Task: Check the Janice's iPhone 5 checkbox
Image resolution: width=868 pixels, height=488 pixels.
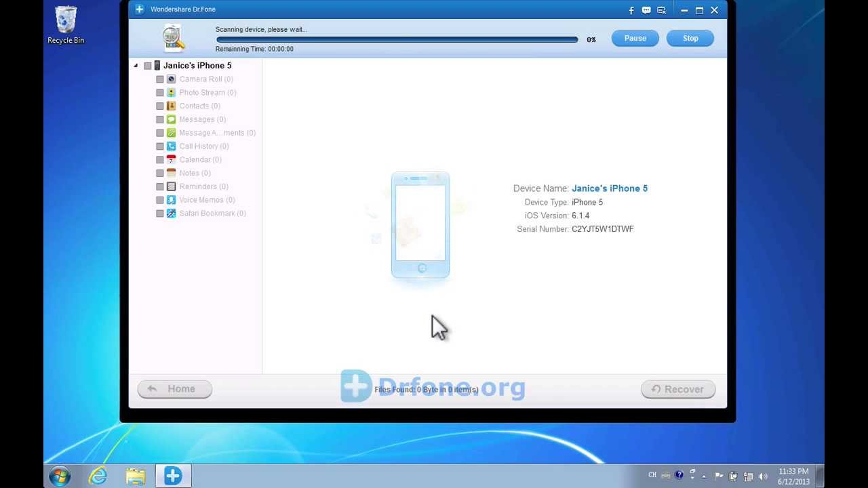Action: [x=148, y=66]
